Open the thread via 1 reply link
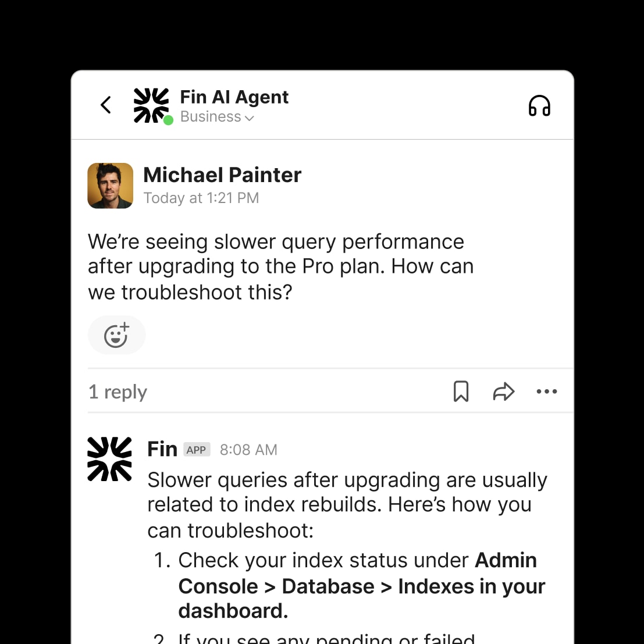 pos(118,392)
